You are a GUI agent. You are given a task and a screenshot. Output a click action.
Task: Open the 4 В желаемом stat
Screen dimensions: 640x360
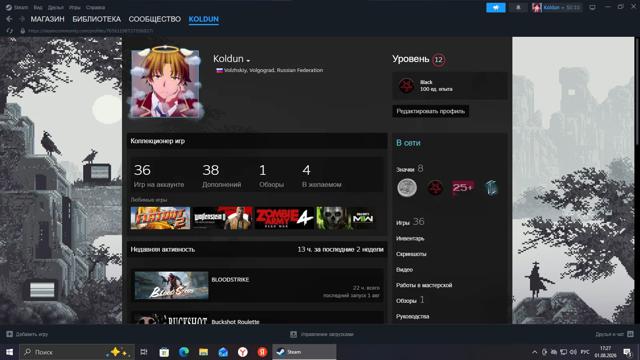[322, 176]
